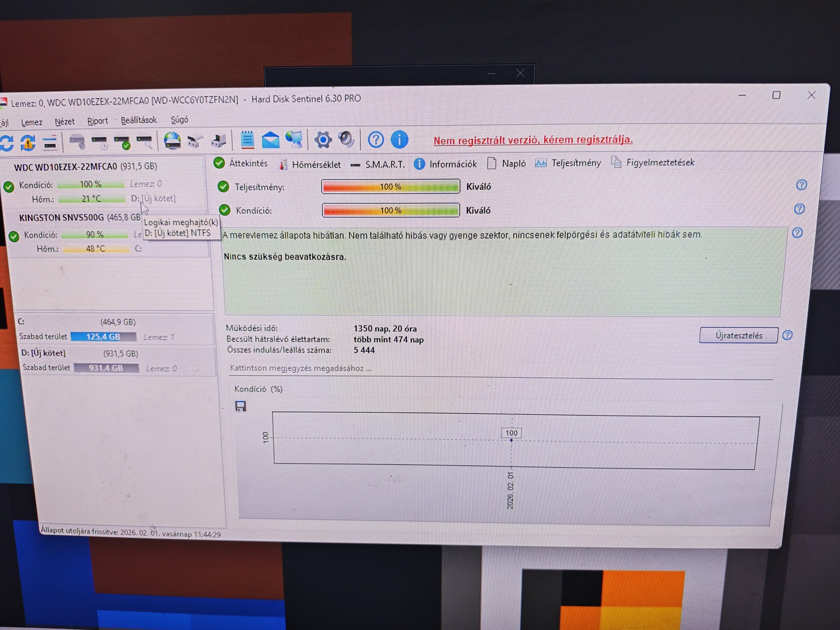Click the help icon next to Újratesztelés
Screen dimensions: 840x630
[x=787, y=335]
